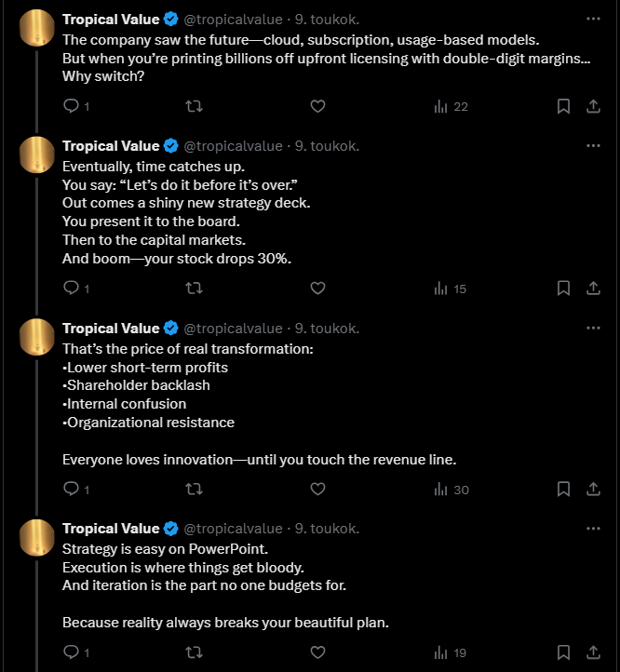Viewport: 620px width, 672px height.
Task: Reply to the 'Why switch?' tweet
Action: [x=71, y=106]
